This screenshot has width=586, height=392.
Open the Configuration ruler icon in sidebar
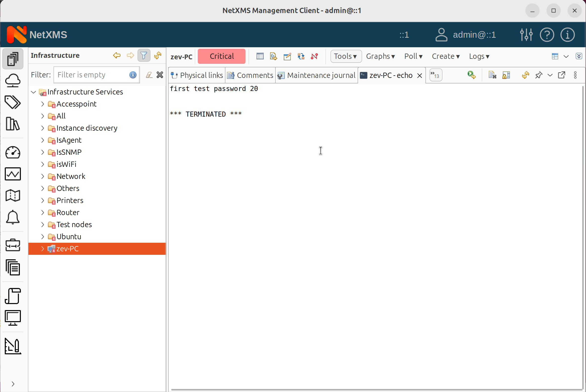pos(13,346)
